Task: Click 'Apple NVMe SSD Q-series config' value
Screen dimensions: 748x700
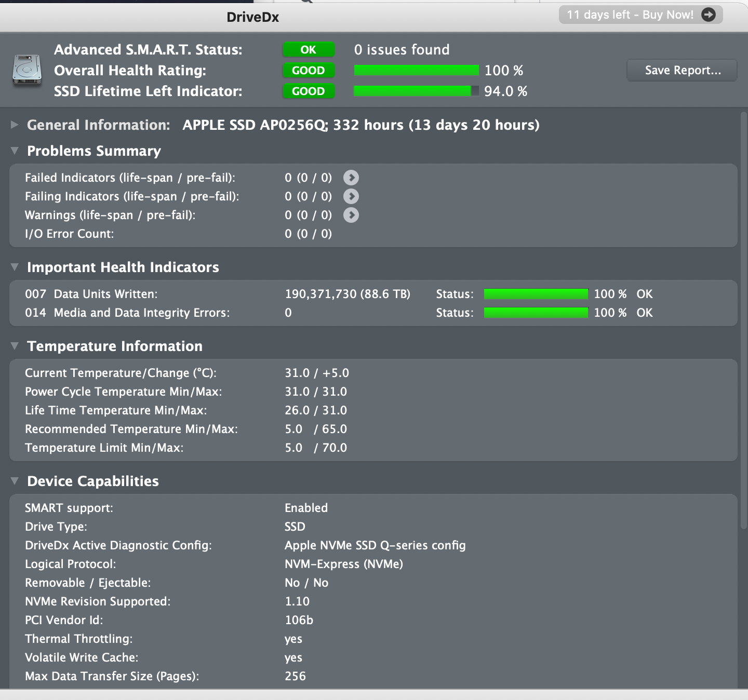Action: point(375,545)
